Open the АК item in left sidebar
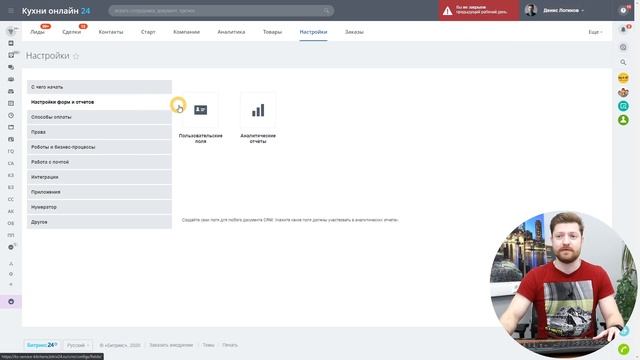Viewport: 640px width, 360px height. click(11, 211)
